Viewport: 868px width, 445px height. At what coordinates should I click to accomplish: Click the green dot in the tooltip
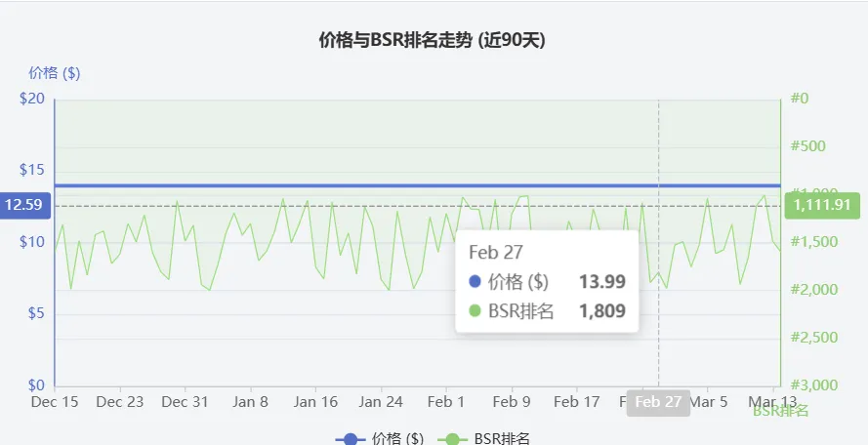(475, 311)
